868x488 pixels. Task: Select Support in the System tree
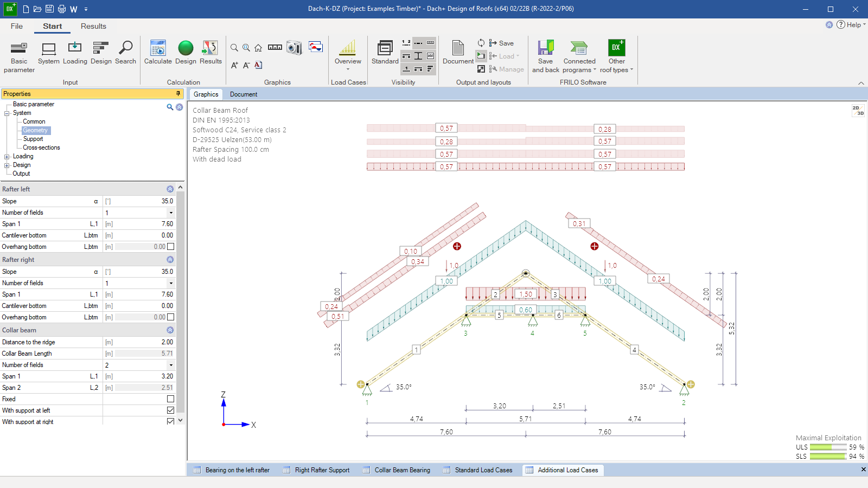(33, 139)
